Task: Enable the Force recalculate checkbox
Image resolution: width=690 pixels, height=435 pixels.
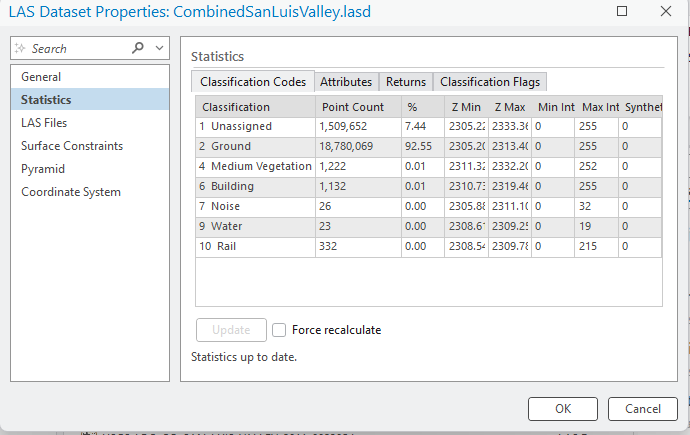Action: tap(279, 330)
